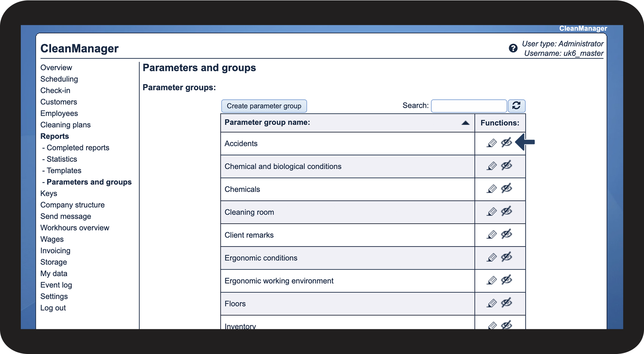Viewport: 644px width, 354px height.
Task: Click the refresh search icon button
Action: 516,106
